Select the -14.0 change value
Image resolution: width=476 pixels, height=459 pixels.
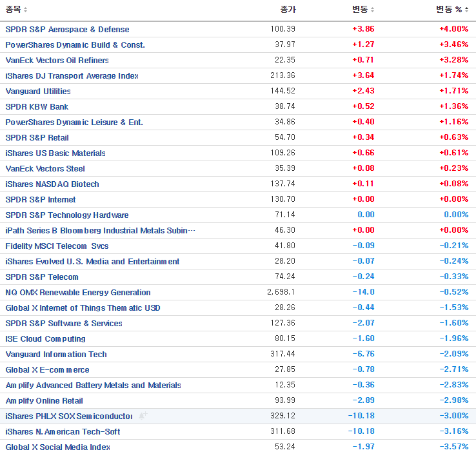(x=363, y=292)
